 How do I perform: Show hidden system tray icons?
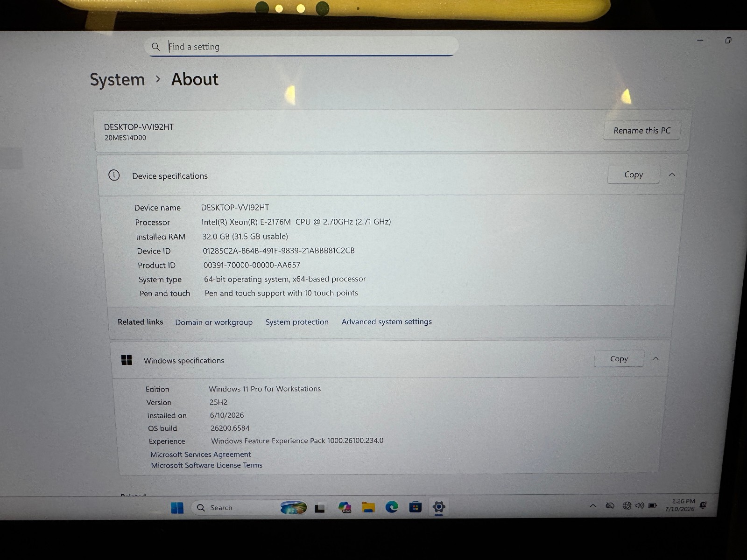[x=593, y=505]
